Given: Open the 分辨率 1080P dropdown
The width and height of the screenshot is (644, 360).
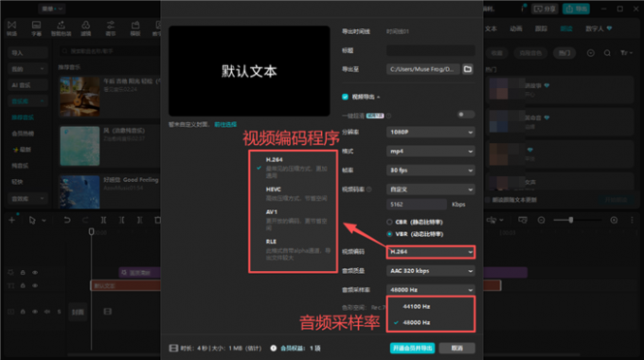Looking at the screenshot, I should point(430,132).
